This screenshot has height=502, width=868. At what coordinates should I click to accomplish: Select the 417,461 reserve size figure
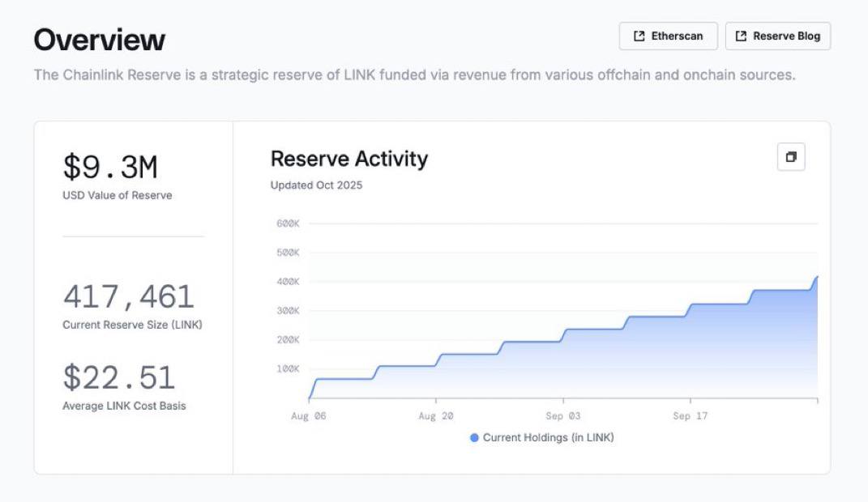click(129, 297)
